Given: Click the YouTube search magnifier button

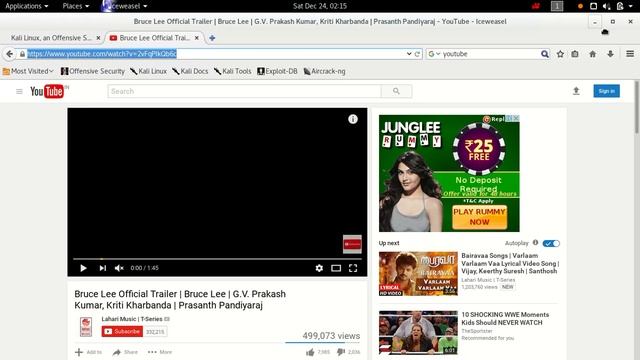Looking at the screenshot, I should [396, 91].
